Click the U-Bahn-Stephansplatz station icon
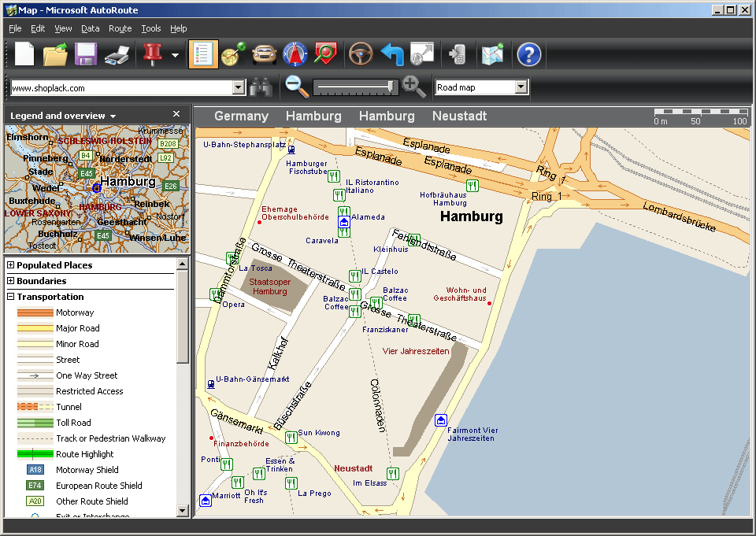Screen dimensions: 756x536 291,150
